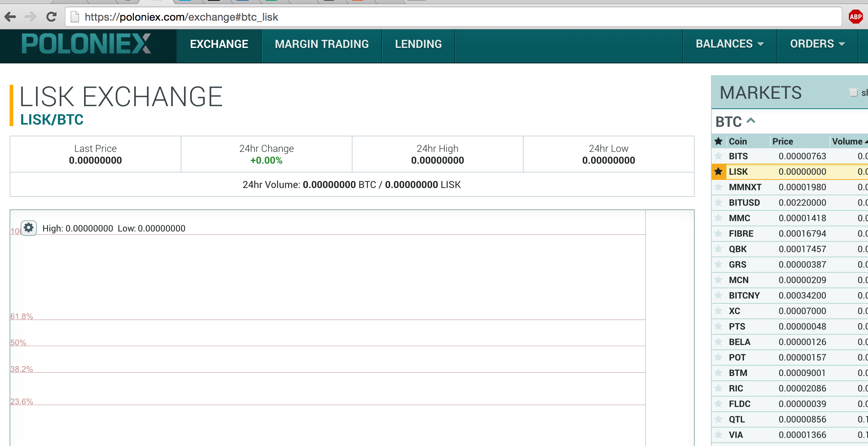Star the PTS coin
The height and width of the screenshot is (446, 868).
(x=718, y=326)
